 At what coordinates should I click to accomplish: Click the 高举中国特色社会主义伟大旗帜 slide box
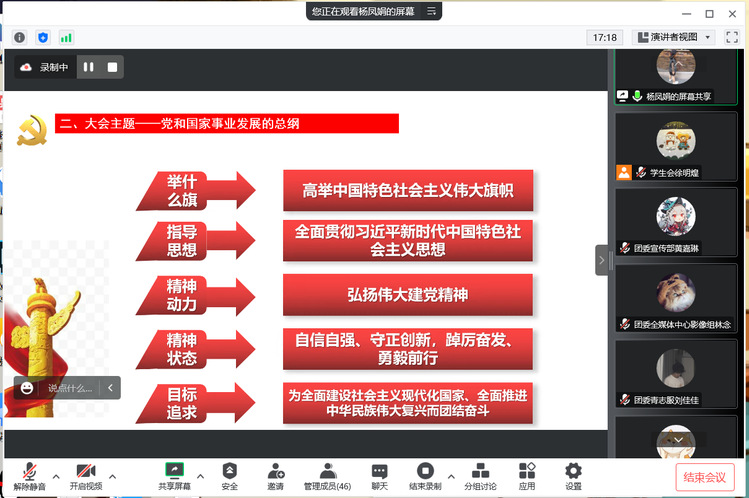pos(408,191)
